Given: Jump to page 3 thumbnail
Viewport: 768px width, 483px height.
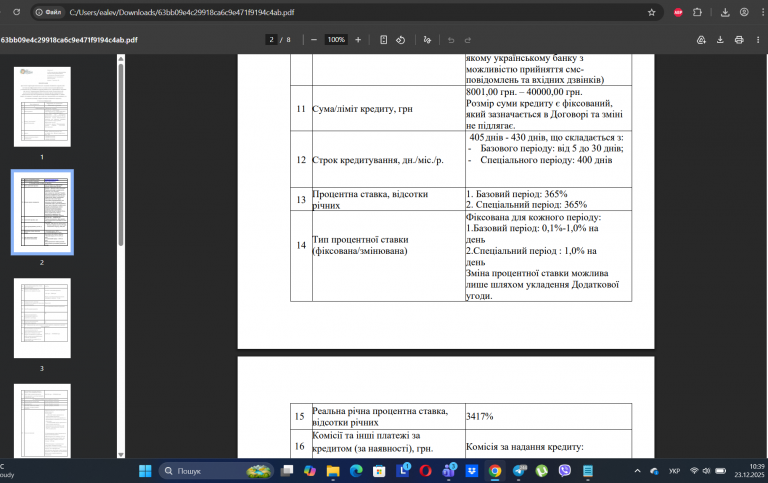Looking at the screenshot, I should point(42,318).
